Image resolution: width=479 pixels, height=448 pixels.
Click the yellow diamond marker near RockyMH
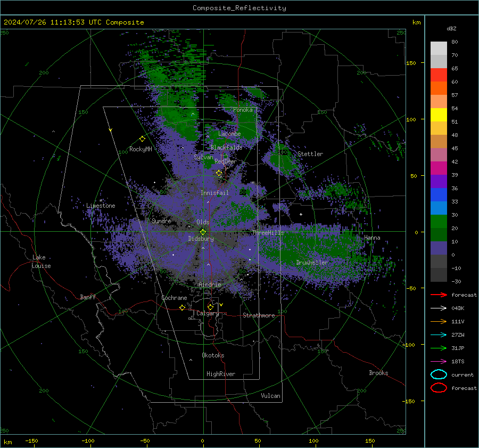tap(142, 139)
